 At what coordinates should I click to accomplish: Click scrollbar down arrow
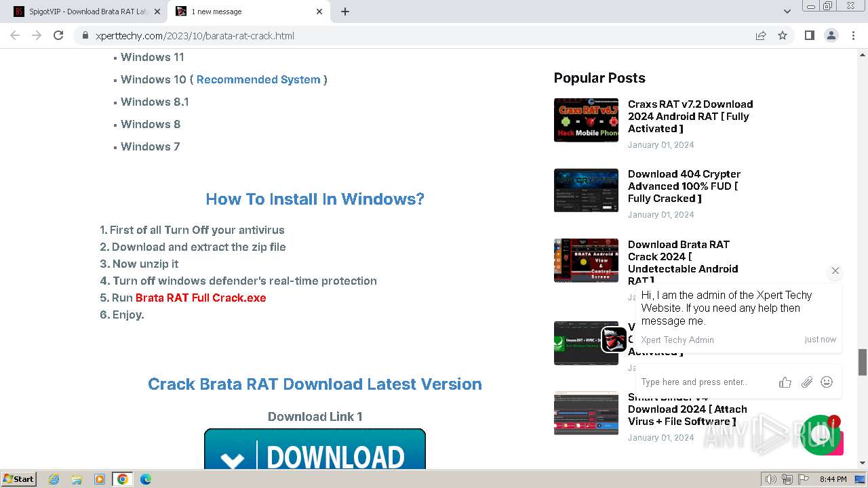coord(863,464)
